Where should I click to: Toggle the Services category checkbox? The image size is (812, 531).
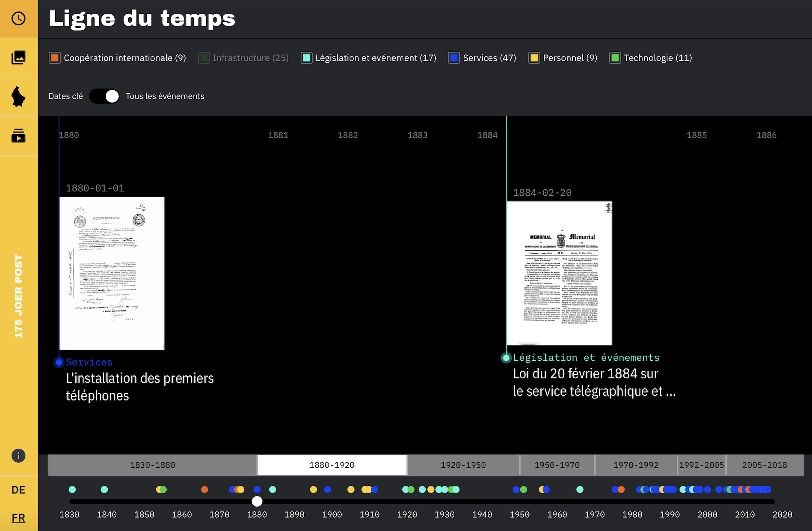coord(454,58)
